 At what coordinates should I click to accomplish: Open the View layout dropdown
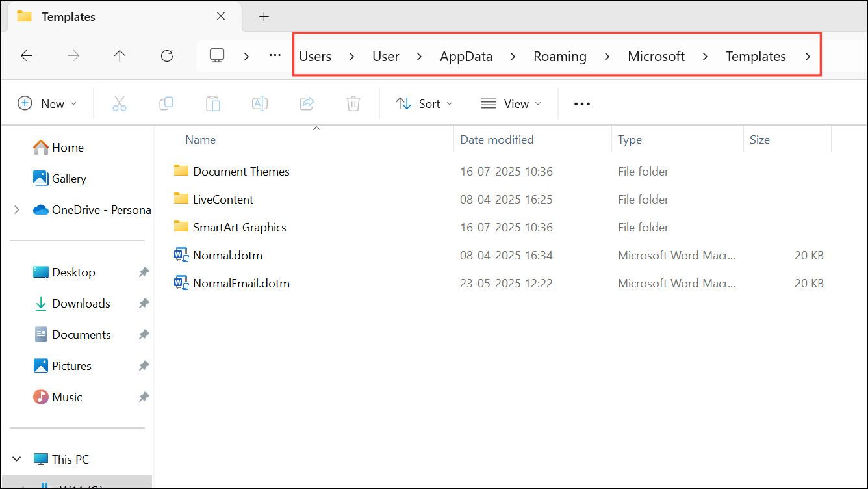[511, 103]
